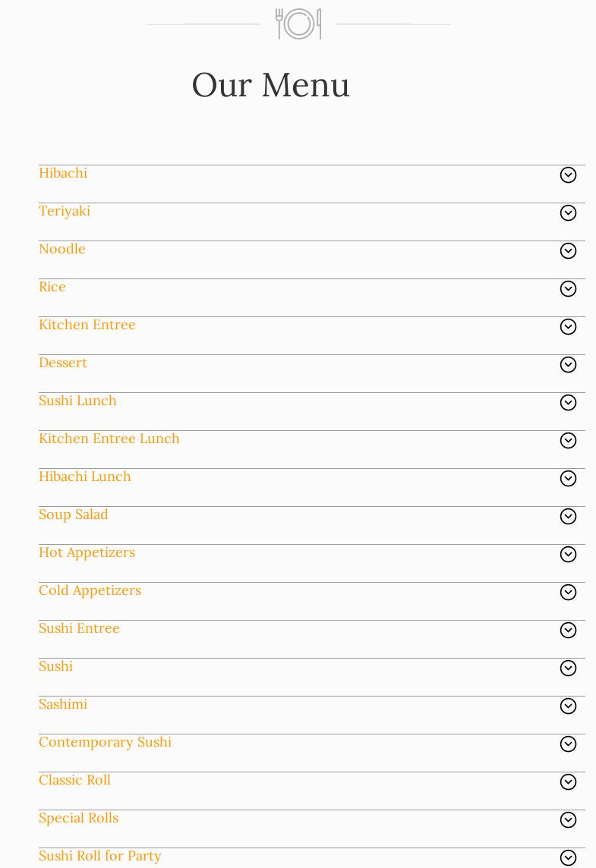Click the chevron icon beside Dessert

coord(568,365)
